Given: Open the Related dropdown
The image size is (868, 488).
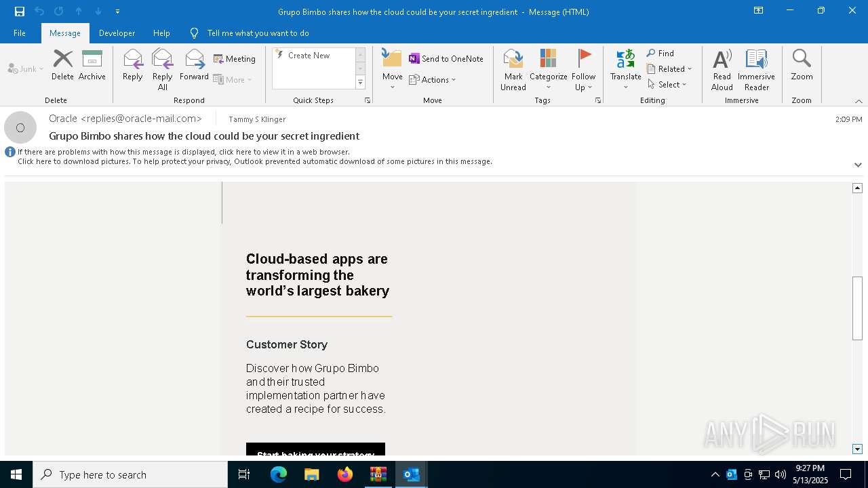Looking at the screenshot, I should pyautogui.click(x=669, y=69).
